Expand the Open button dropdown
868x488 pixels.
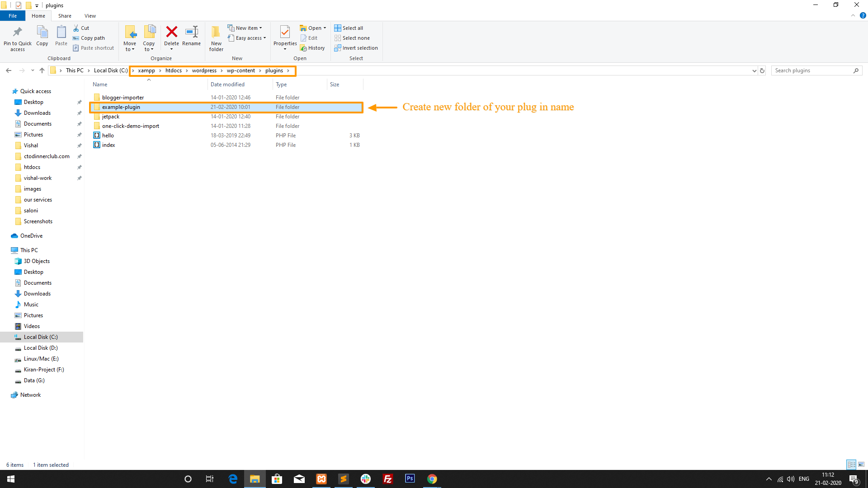coord(325,28)
